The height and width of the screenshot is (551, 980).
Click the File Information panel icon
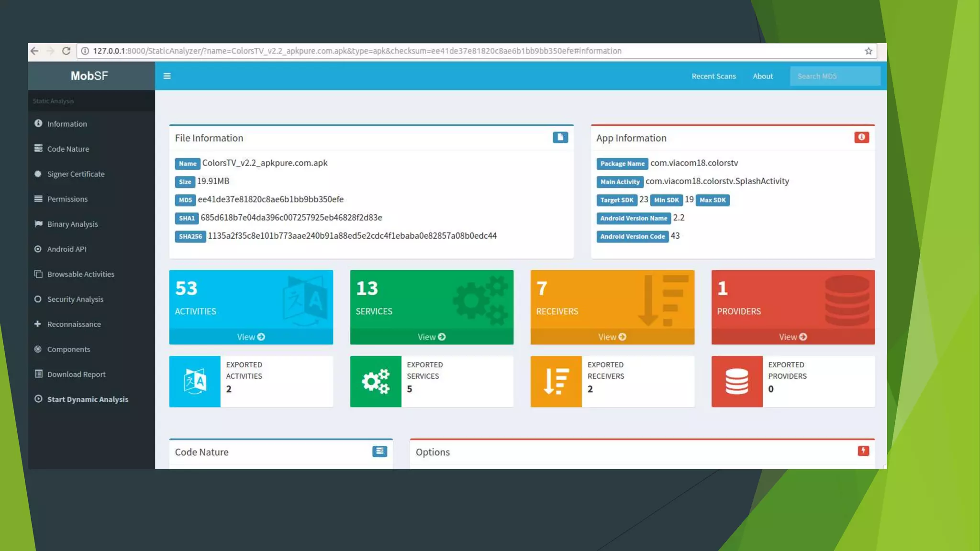tap(560, 138)
